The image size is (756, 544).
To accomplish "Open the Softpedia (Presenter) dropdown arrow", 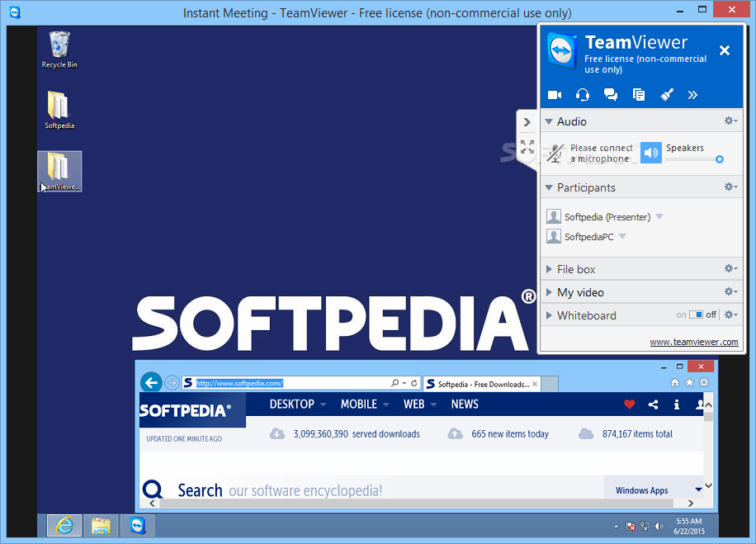I will [x=659, y=216].
